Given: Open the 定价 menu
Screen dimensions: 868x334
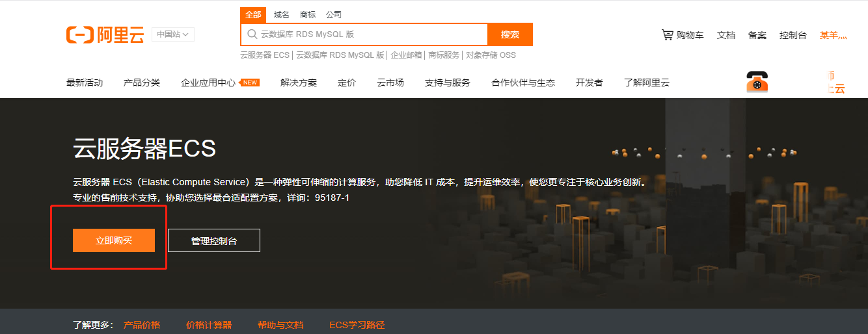Looking at the screenshot, I should [x=347, y=83].
